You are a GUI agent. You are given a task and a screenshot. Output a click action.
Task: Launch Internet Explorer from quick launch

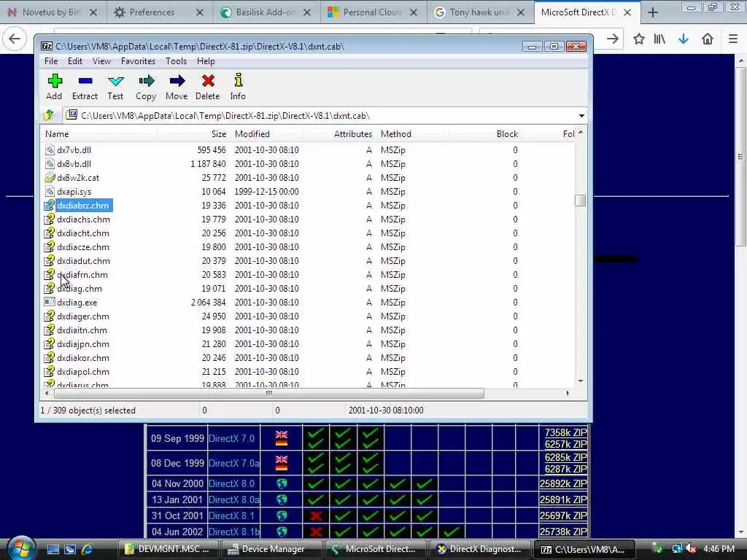[x=87, y=549]
